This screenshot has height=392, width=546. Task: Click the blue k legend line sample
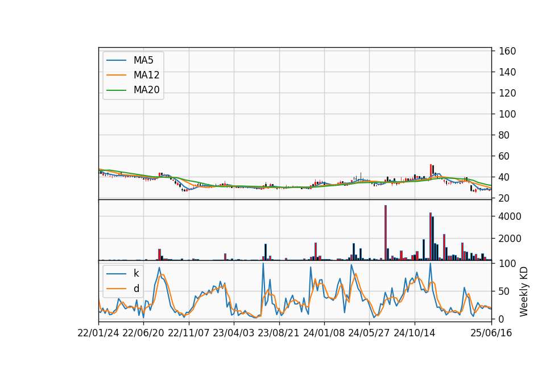[x=116, y=273]
